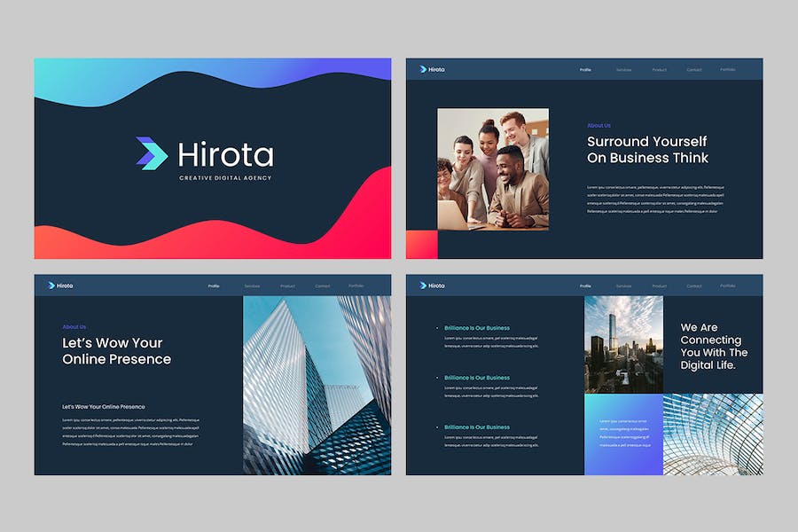Image resolution: width=798 pixels, height=532 pixels.
Task: Click the Hirota arrow logo on cover slide
Action: 152,153
